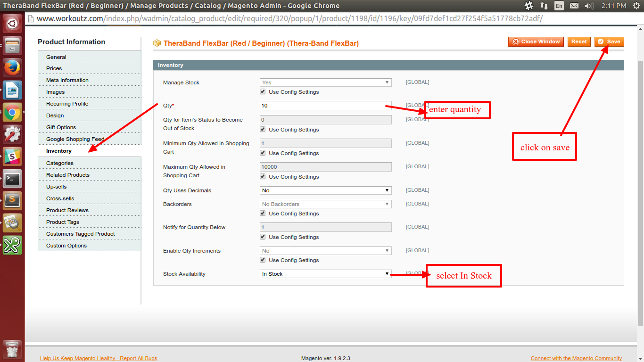The image size is (644, 362).
Task: Open the Cross-sells tab
Action: point(90,198)
